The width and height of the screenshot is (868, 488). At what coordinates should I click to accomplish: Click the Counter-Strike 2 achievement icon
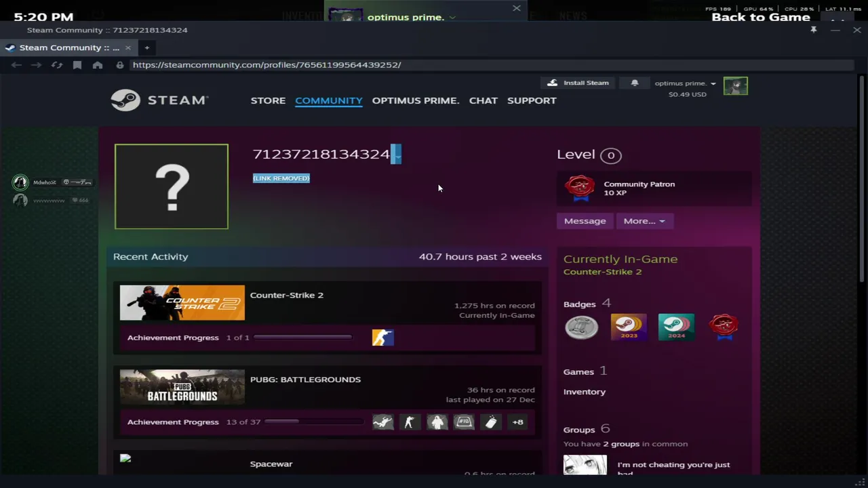click(x=382, y=338)
